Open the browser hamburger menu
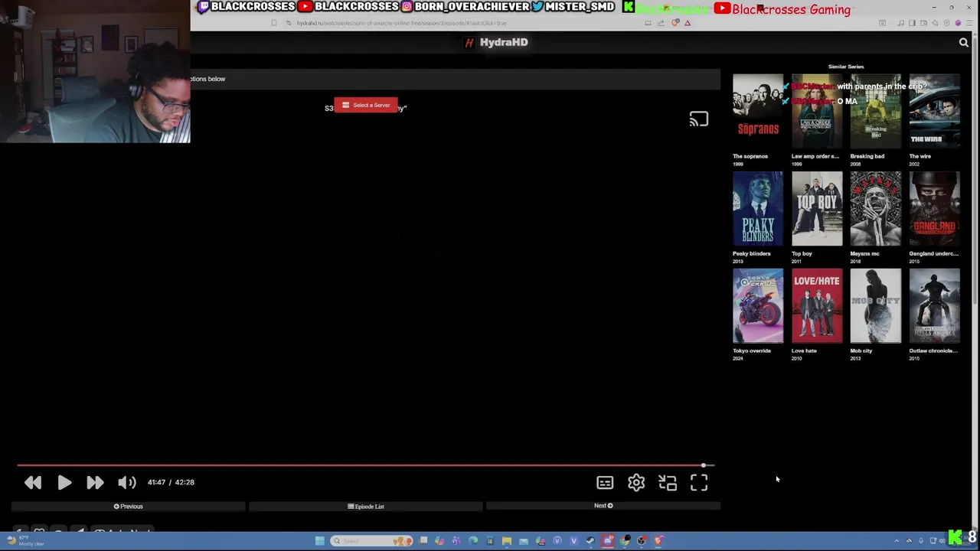Screen dimensions: 980x551 pos(969,23)
